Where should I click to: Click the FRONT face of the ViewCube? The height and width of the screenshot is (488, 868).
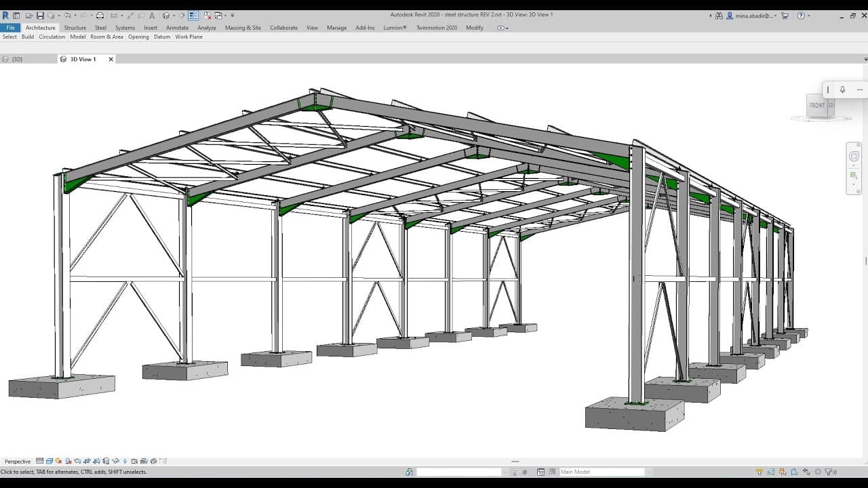pos(817,106)
